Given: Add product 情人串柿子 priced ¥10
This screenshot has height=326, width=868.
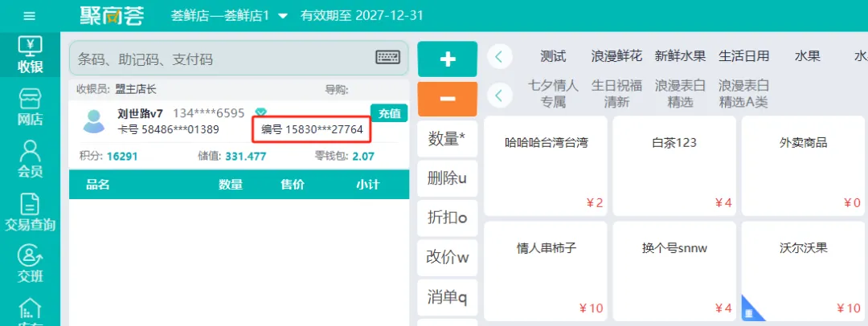Looking at the screenshot, I should point(546,271).
